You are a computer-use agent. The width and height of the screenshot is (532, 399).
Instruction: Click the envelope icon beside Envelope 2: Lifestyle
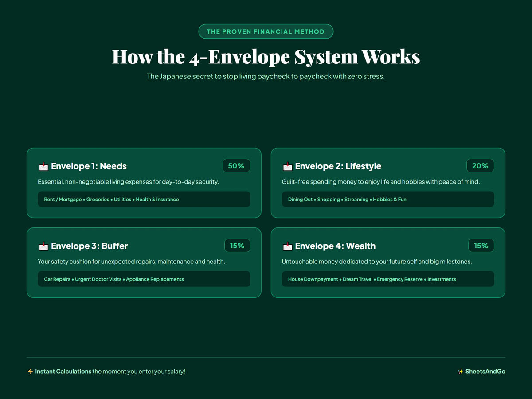287,166
